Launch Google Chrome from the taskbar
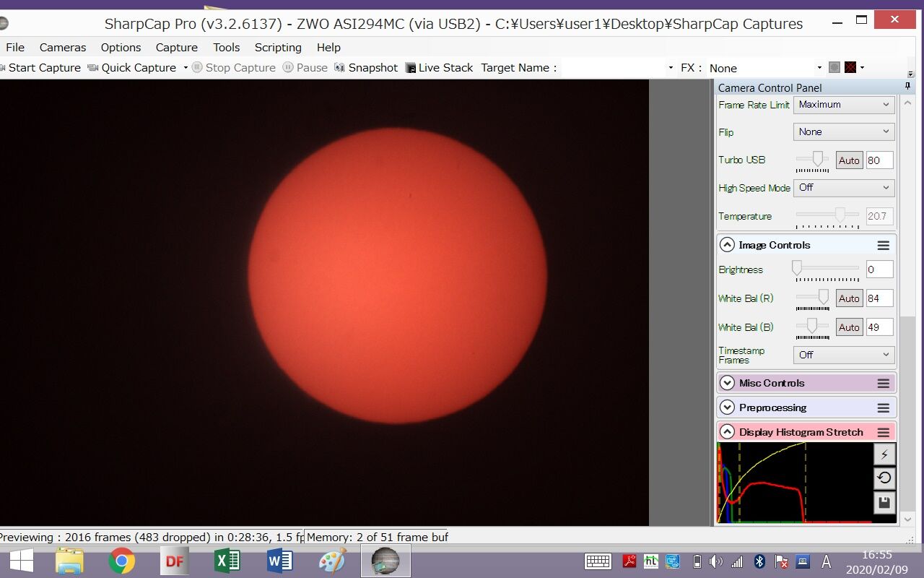924x578 pixels. pyautogui.click(x=121, y=561)
